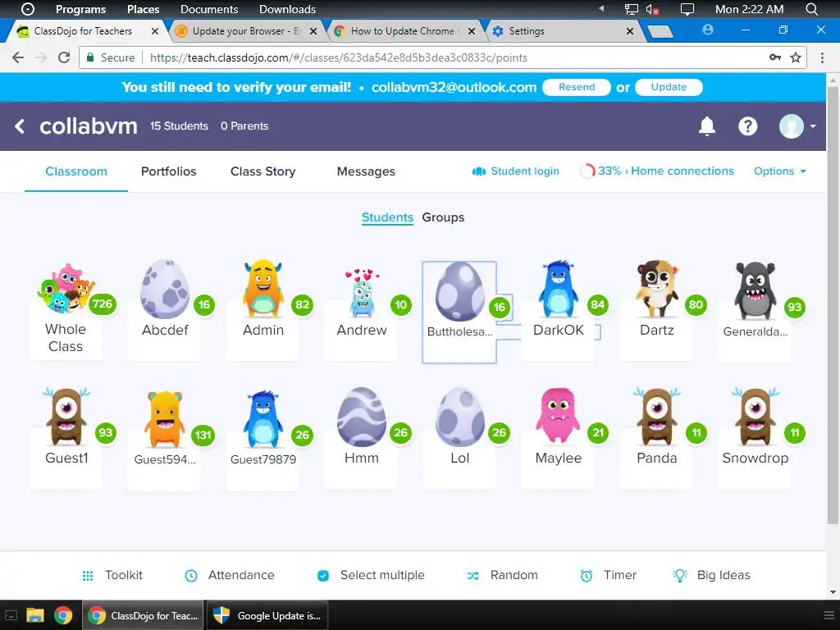The height and width of the screenshot is (630, 840).
Task: Select the Whole Class avatar
Action: [x=66, y=290]
